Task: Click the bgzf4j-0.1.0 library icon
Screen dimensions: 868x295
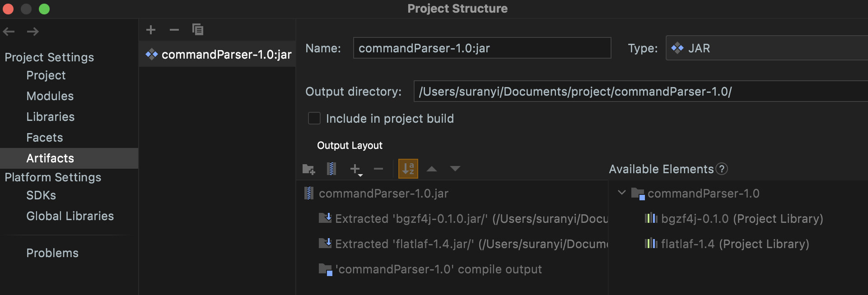Action: [x=651, y=218]
